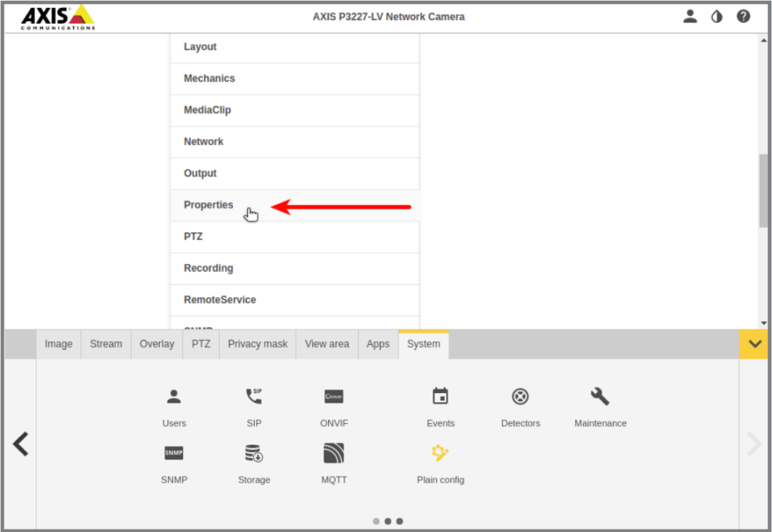Select the third page indicator dot
Image resolution: width=772 pixels, height=532 pixels.
(x=400, y=521)
